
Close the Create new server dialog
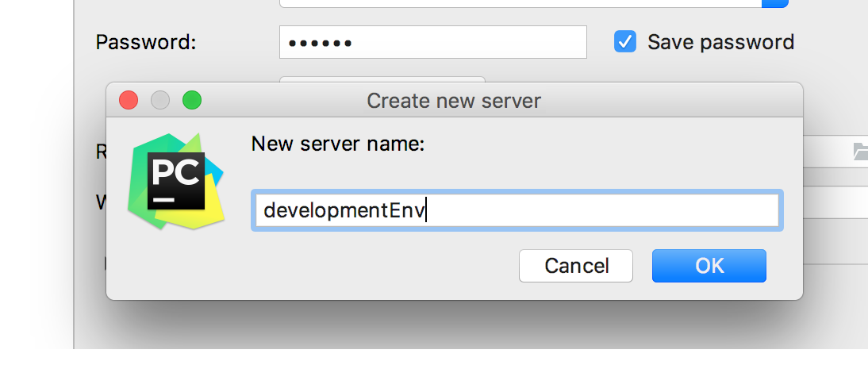(129, 101)
